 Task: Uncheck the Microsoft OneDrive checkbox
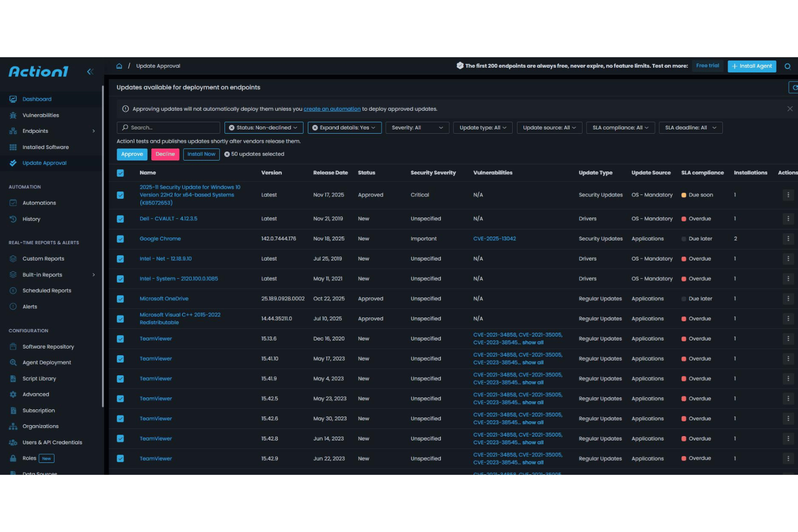point(120,299)
